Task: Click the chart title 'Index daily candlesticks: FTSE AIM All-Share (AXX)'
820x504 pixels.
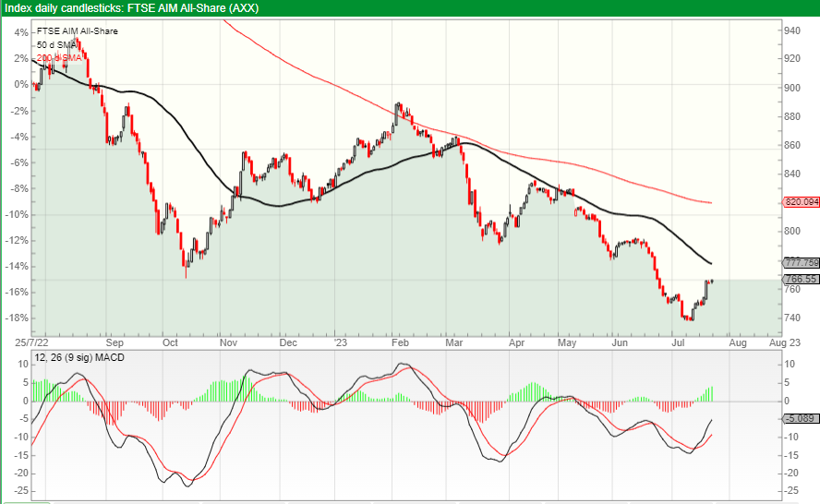Action: click(x=132, y=7)
